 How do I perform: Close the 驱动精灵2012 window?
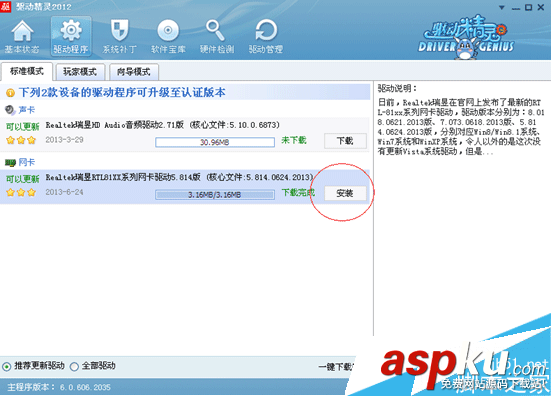click(x=541, y=7)
